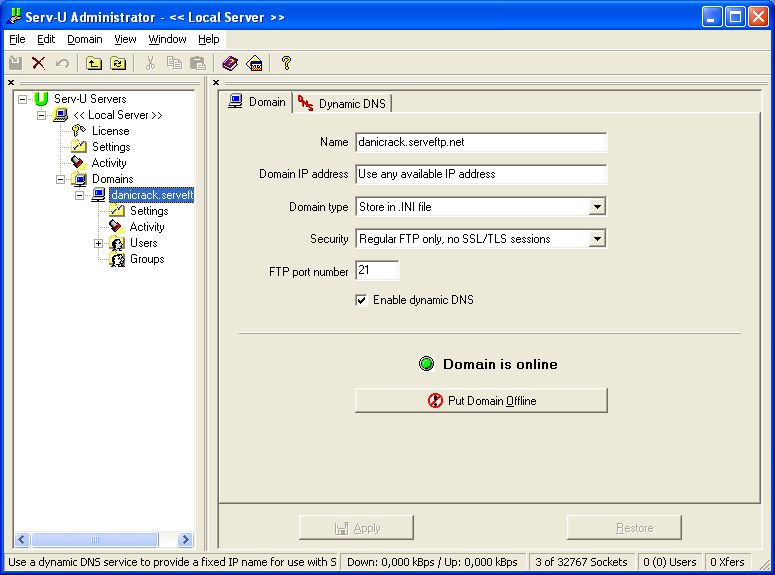Image resolution: width=775 pixels, height=575 pixels.
Task: Click the save toolbar icon
Action: 16,63
